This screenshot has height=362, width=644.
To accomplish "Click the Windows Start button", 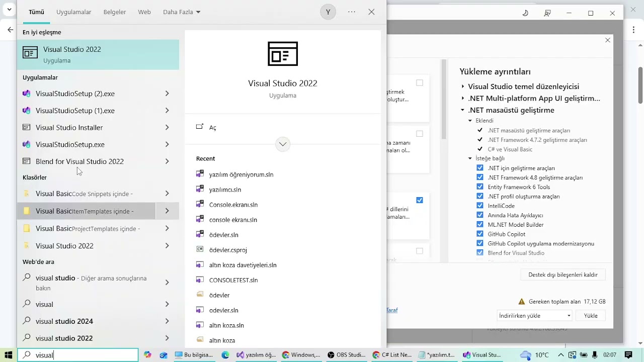I will click(x=9, y=355).
